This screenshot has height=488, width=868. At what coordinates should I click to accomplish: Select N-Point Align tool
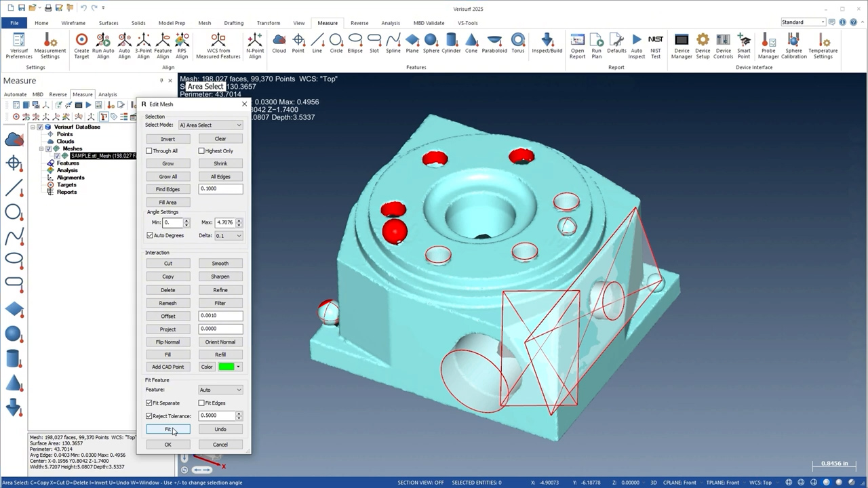coord(255,46)
